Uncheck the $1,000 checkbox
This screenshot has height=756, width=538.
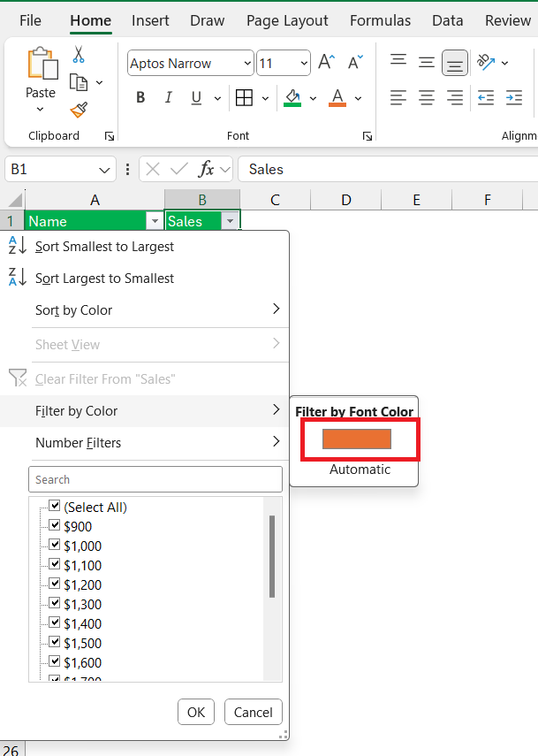[x=55, y=545]
